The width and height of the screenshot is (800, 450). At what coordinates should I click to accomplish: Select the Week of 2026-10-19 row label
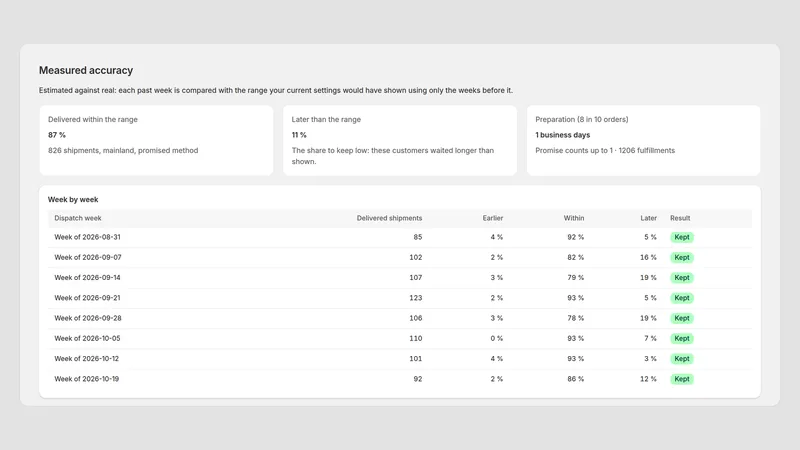(86, 379)
